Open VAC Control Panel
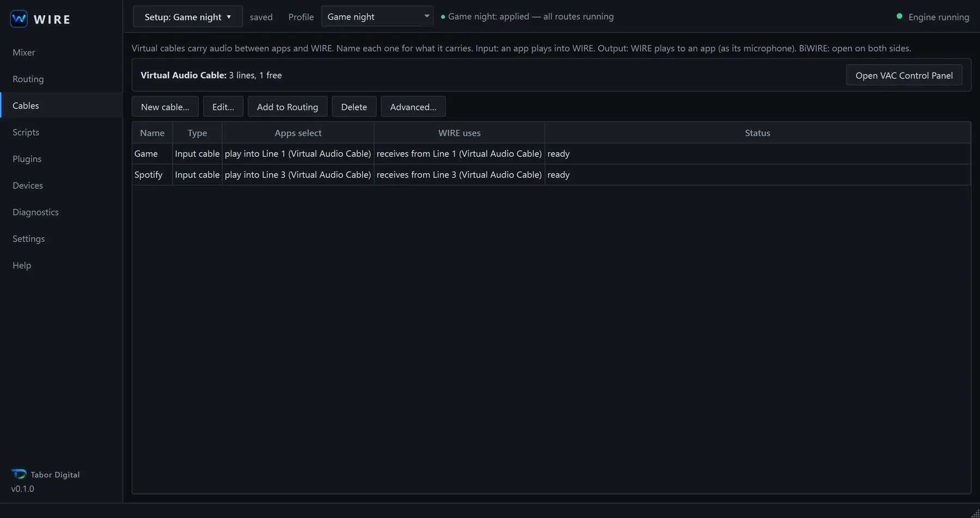Screen dimensions: 980x518 tap(904, 75)
